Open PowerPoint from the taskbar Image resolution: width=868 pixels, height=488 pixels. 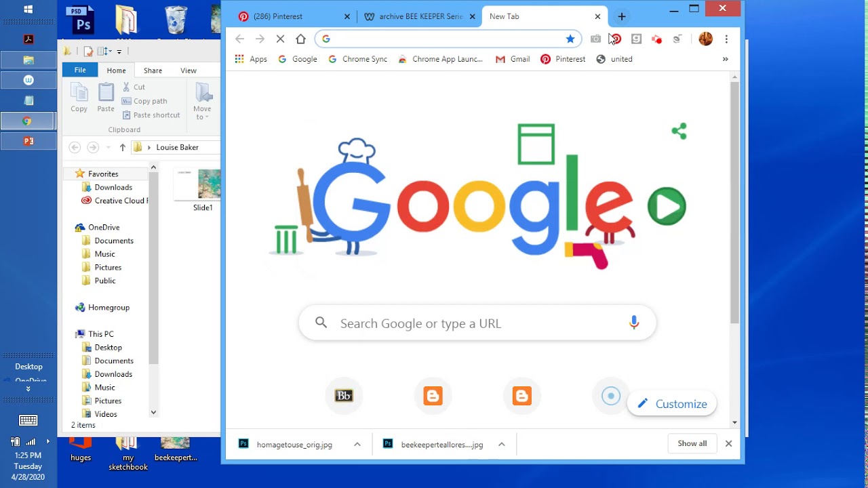point(28,141)
